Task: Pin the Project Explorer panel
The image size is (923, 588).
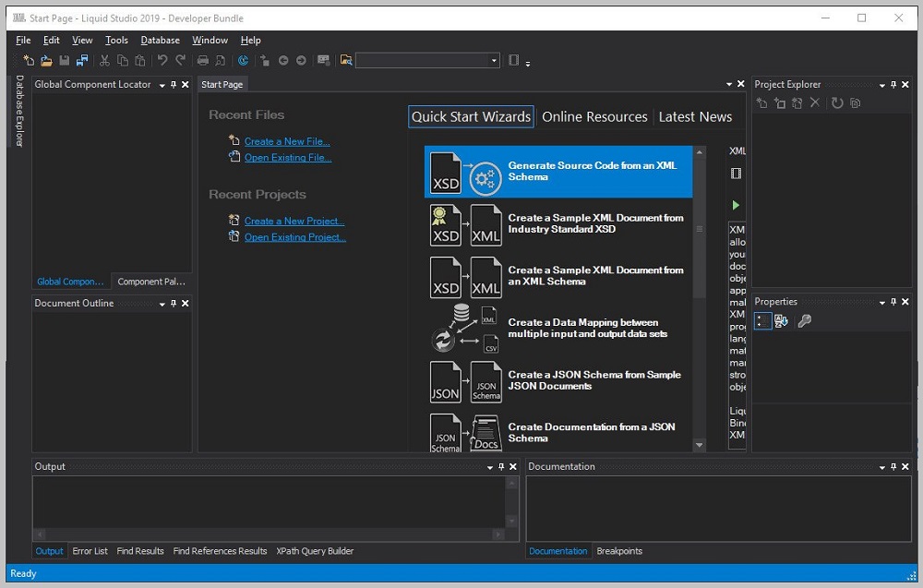Action: tap(893, 85)
